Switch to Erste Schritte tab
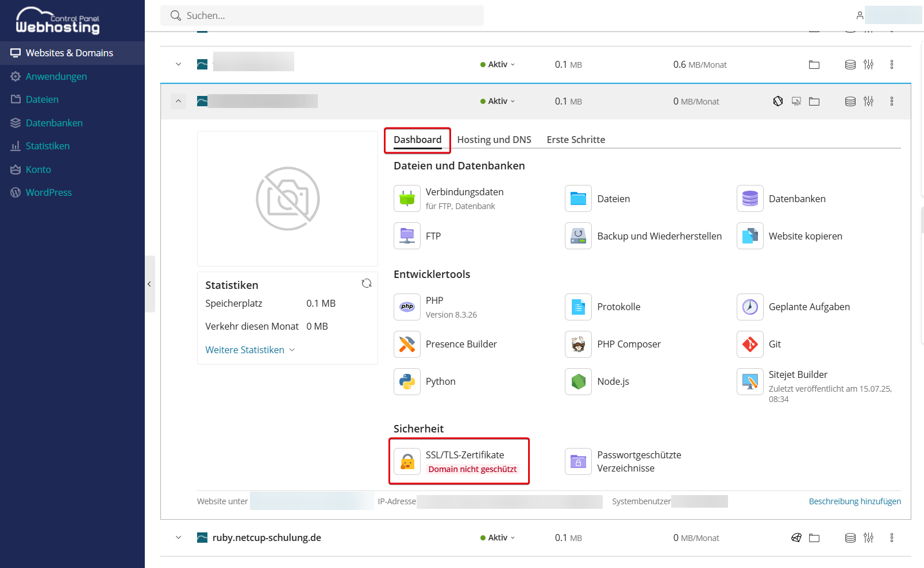The image size is (924, 568). [x=575, y=140]
